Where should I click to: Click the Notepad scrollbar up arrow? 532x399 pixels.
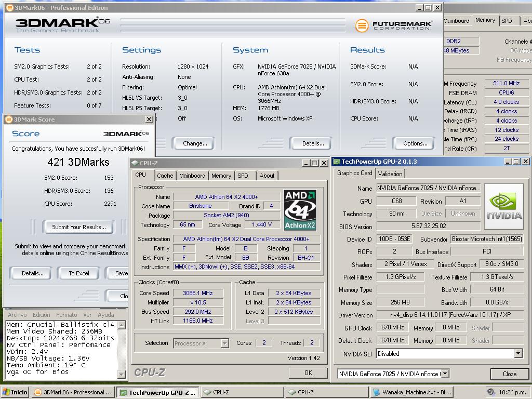(122, 325)
